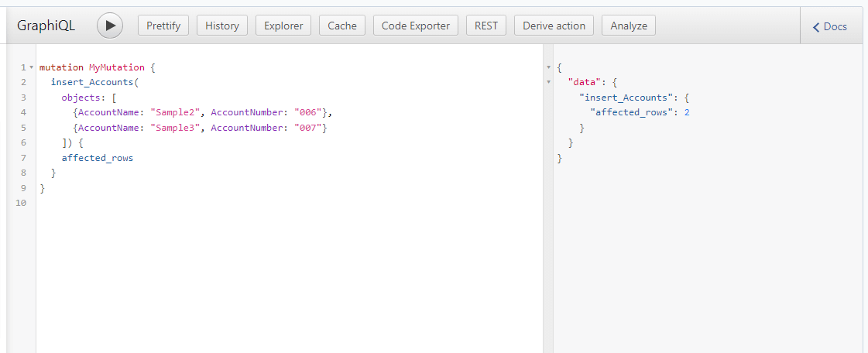This screenshot has width=868, height=353.
Task: Collapse the mutation using line 1 fold arrow
Action: [31, 67]
